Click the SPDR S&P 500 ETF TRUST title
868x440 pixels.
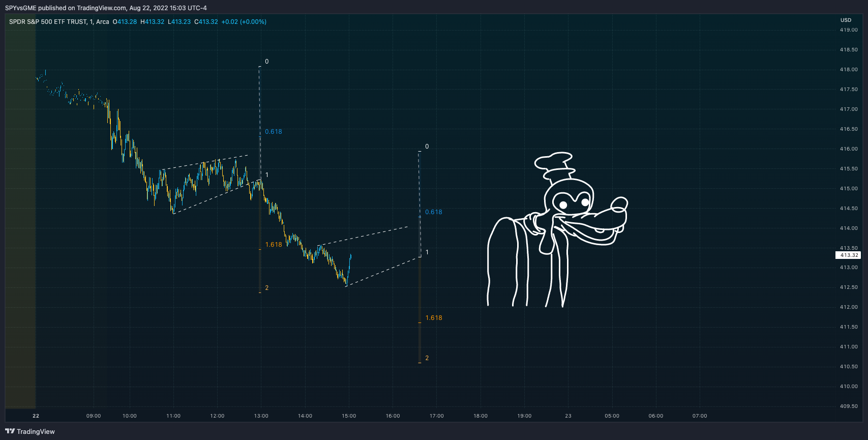point(48,22)
